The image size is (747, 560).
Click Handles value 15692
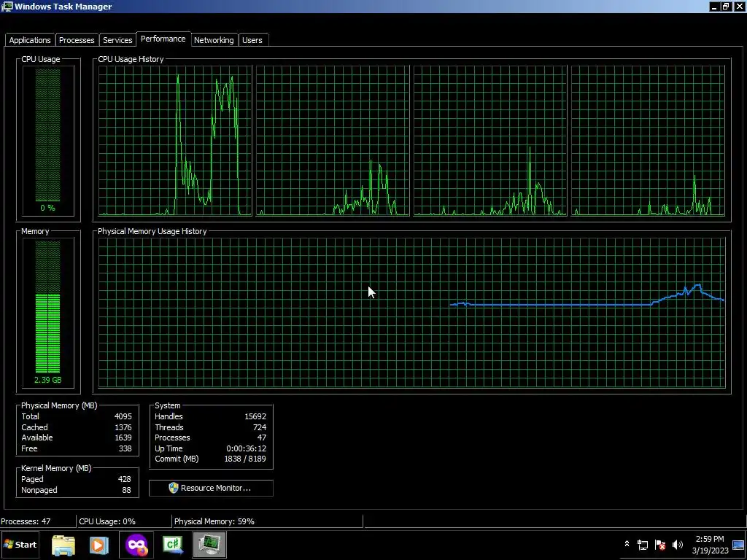pyautogui.click(x=255, y=416)
